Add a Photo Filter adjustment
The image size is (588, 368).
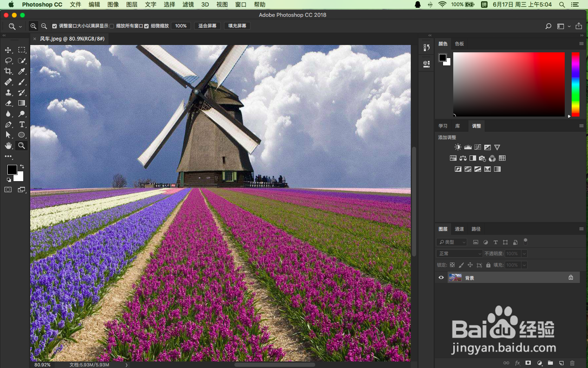[482, 158]
